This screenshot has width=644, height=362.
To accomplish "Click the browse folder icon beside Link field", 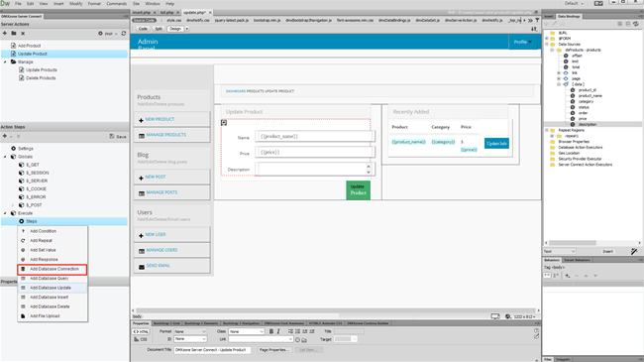I will tap(304, 340).
